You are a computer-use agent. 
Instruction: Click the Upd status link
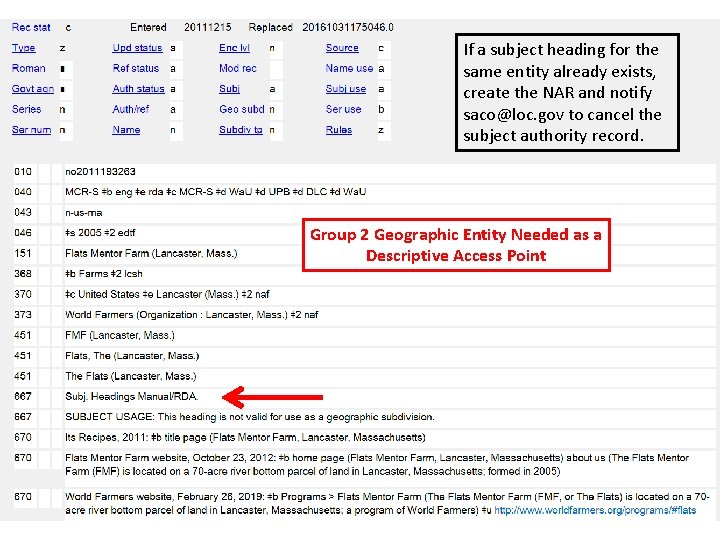(x=137, y=48)
